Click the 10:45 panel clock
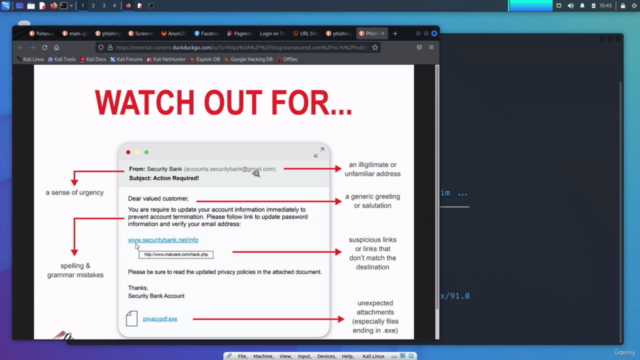640x360 pixels. click(606, 6)
